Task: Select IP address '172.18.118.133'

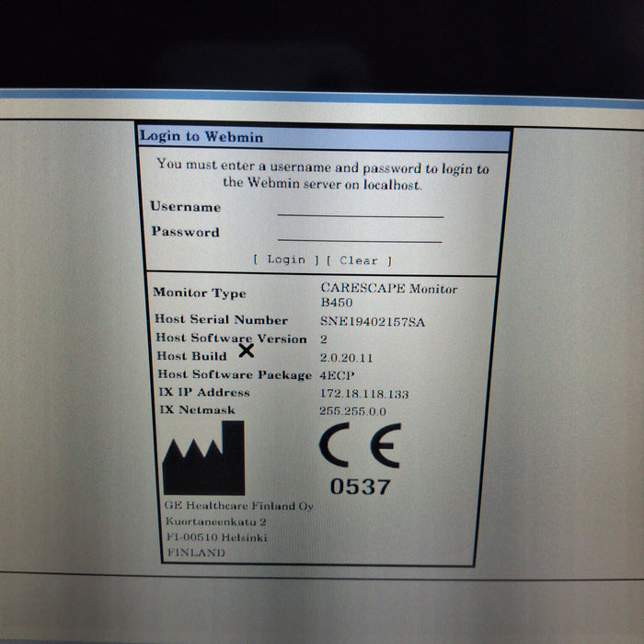Action: tap(364, 394)
